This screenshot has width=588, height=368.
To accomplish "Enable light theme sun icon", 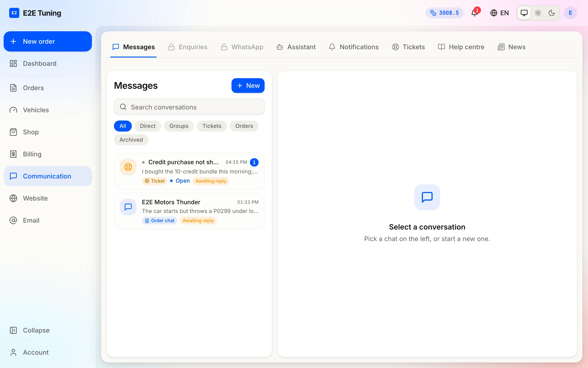I will click(538, 13).
